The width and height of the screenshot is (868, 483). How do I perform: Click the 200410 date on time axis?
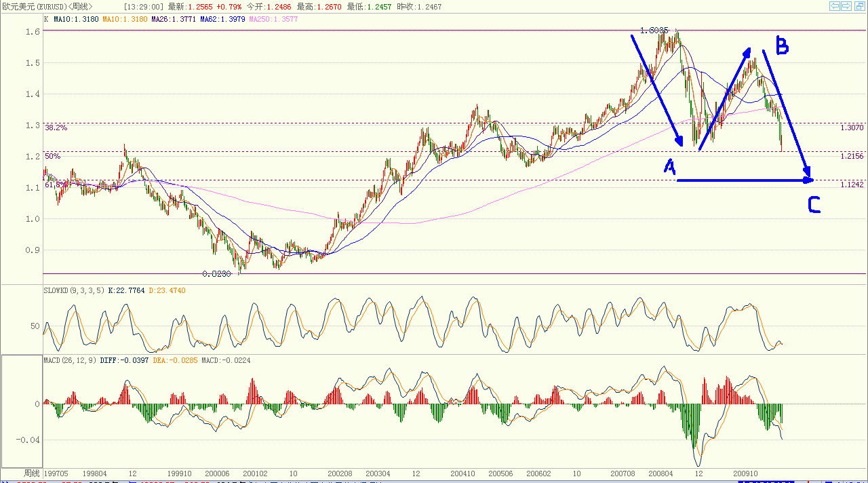[462, 474]
